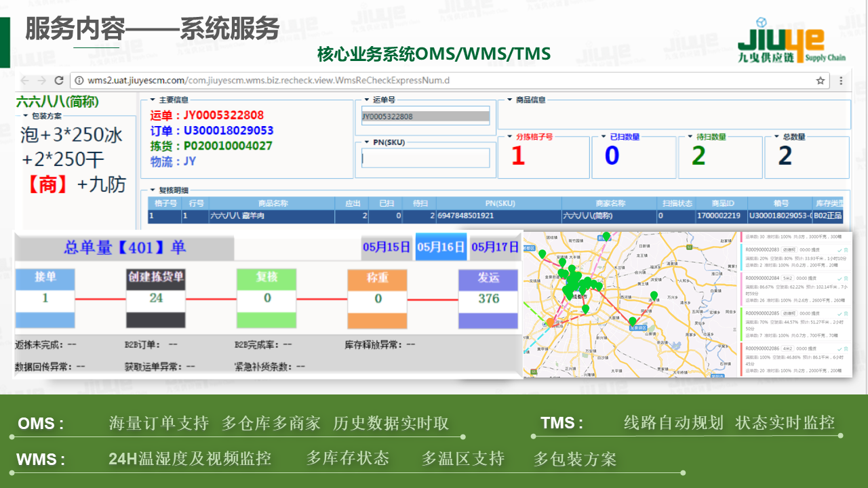
Task: Sort by the PN(SKU) column header
Action: click(498, 203)
